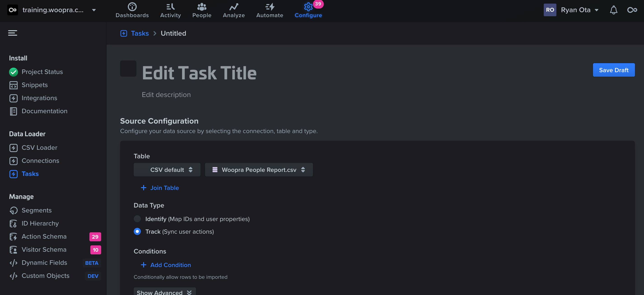
Task: Open the Ryan Ota user menu
Action: (x=575, y=10)
